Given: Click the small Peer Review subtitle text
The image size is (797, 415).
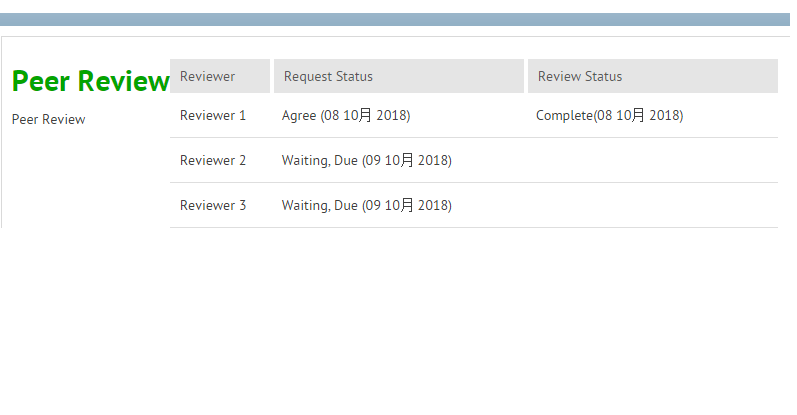Looking at the screenshot, I should (48, 119).
